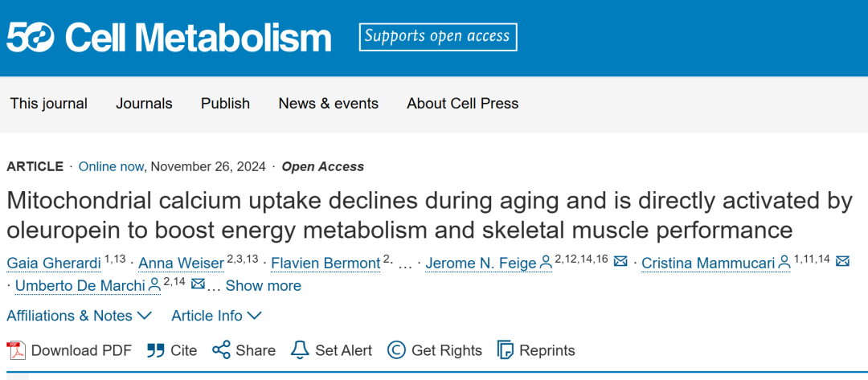868x380 pixels.
Task: Click the Cite quotation marks icon
Action: tap(156, 350)
